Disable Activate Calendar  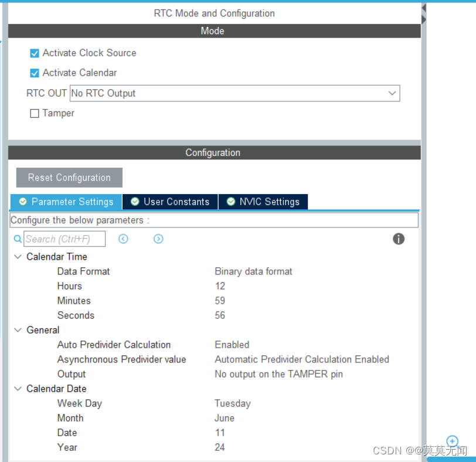tap(34, 73)
